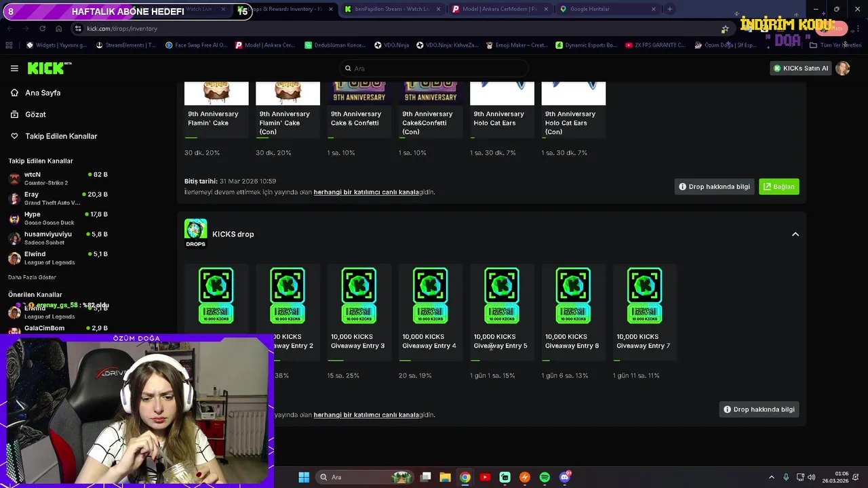Click the KICKS drop DROPS badge icon

[x=195, y=234]
